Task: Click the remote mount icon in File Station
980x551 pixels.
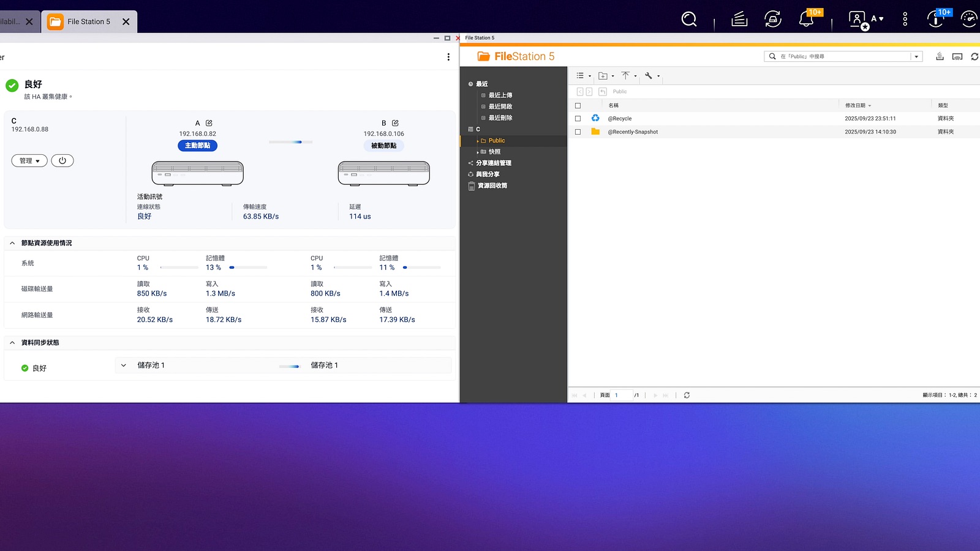Action: coord(957,56)
